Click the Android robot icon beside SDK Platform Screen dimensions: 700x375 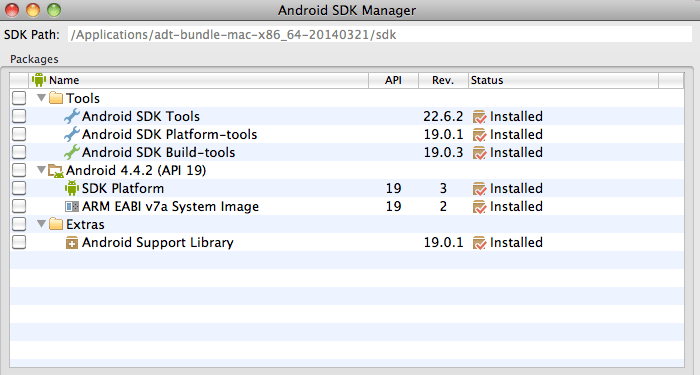click(x=71, y=188)
